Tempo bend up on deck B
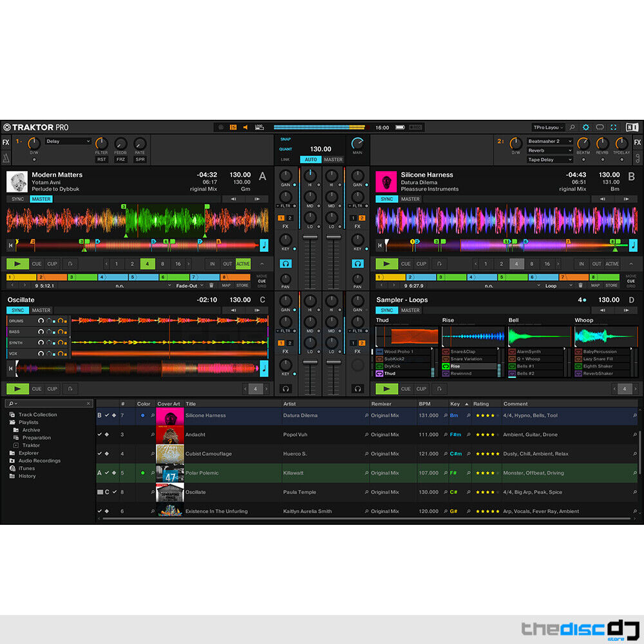 point(627,199)
